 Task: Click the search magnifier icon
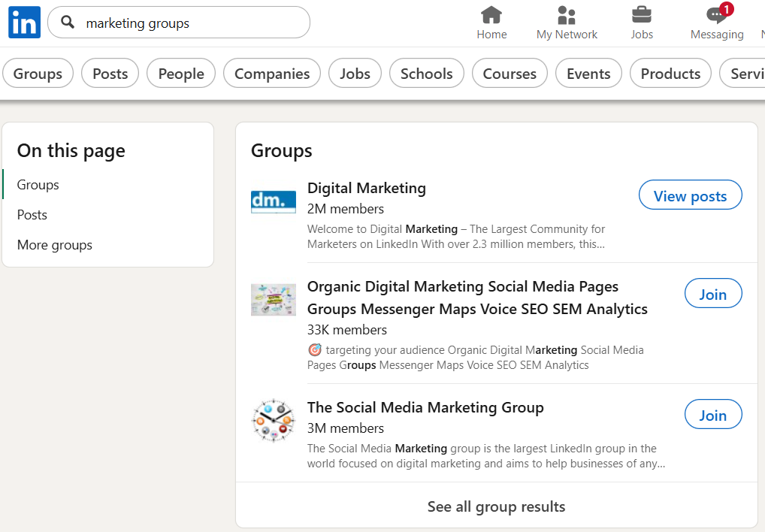tap(68, 22)
